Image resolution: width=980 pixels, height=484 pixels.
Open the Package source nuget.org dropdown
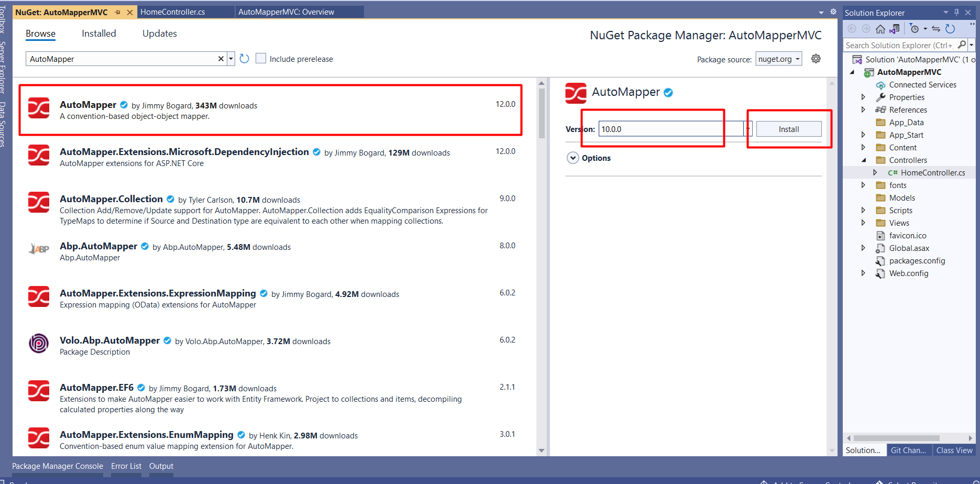tap(778, 59)
